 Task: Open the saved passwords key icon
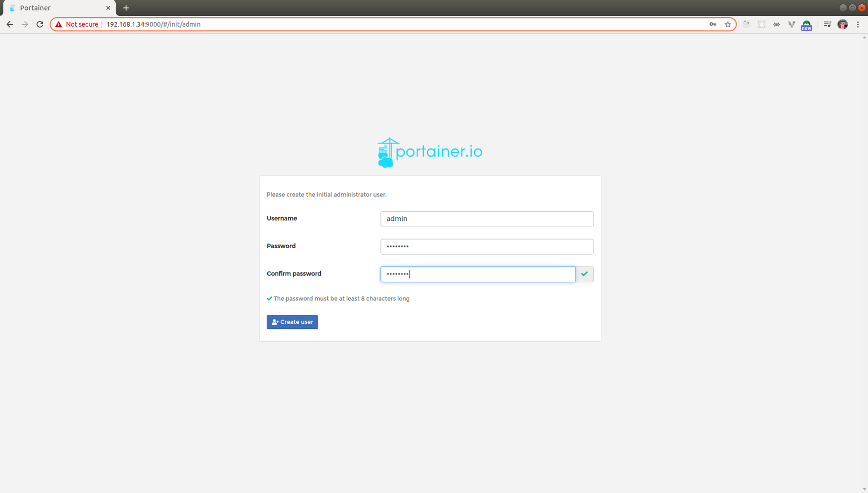point(713,24)
